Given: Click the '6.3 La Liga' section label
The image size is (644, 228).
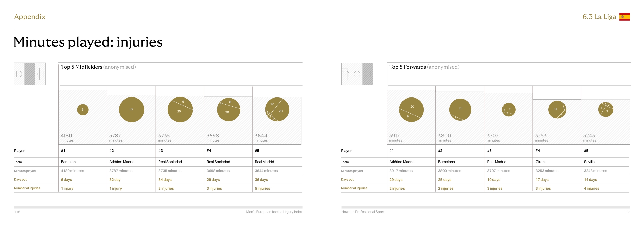Looking at the screenshot, I should coord(599,17).
